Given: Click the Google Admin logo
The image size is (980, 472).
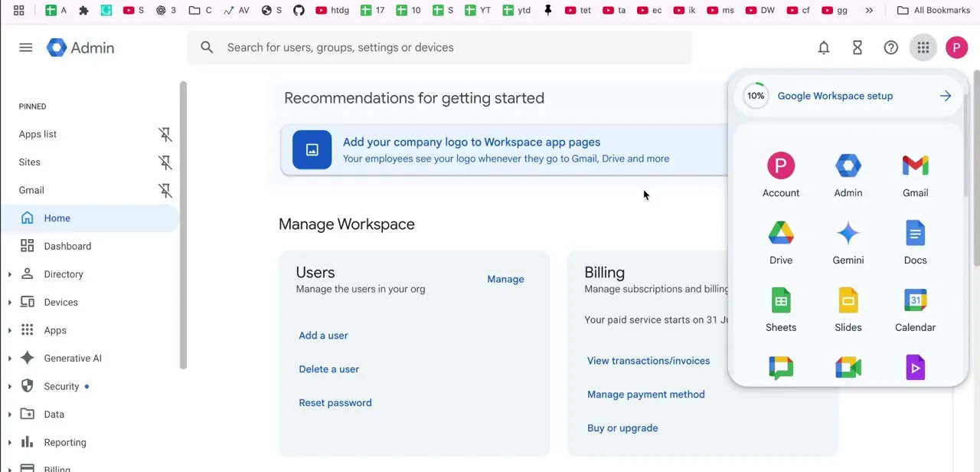Looking at the screenshot, I should (x=80, y=48).
